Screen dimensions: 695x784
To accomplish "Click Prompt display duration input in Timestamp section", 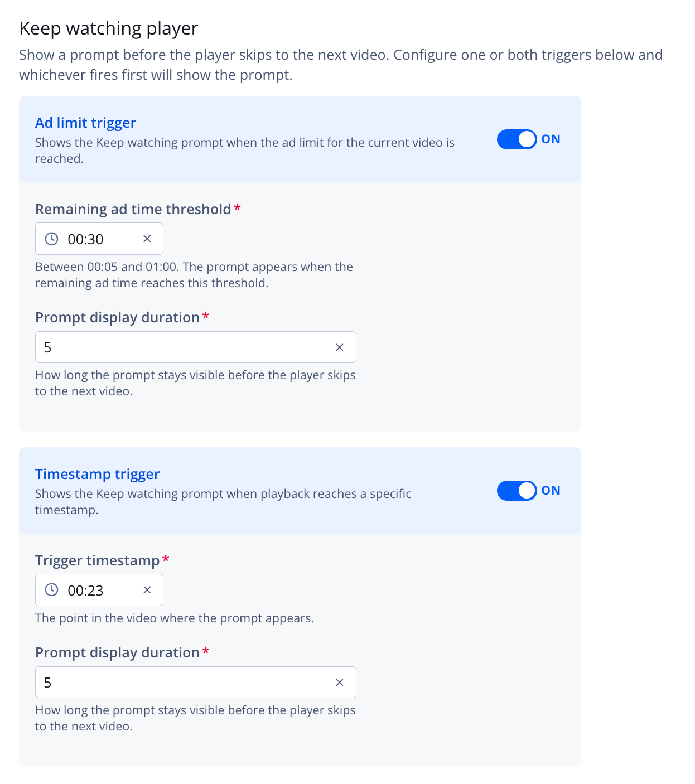I will 196,683.
